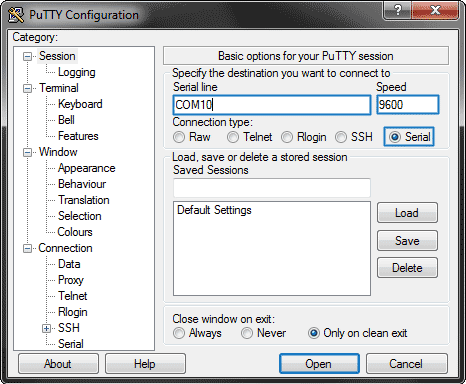Click into the Serial line field
Image resolution: width=466 pixels, height=384 pixels.
coord(272,105)
